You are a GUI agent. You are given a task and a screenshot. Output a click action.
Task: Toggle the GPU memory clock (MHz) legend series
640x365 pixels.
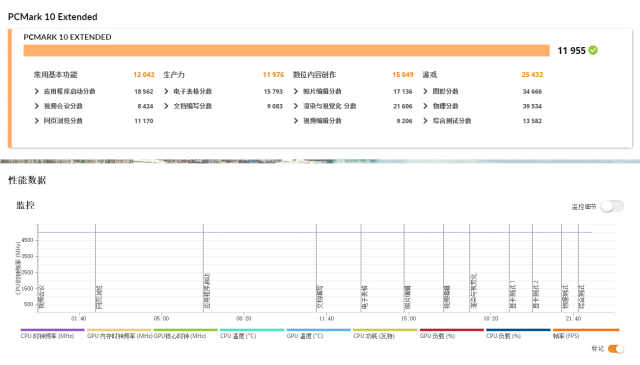(x=119, y=334)
